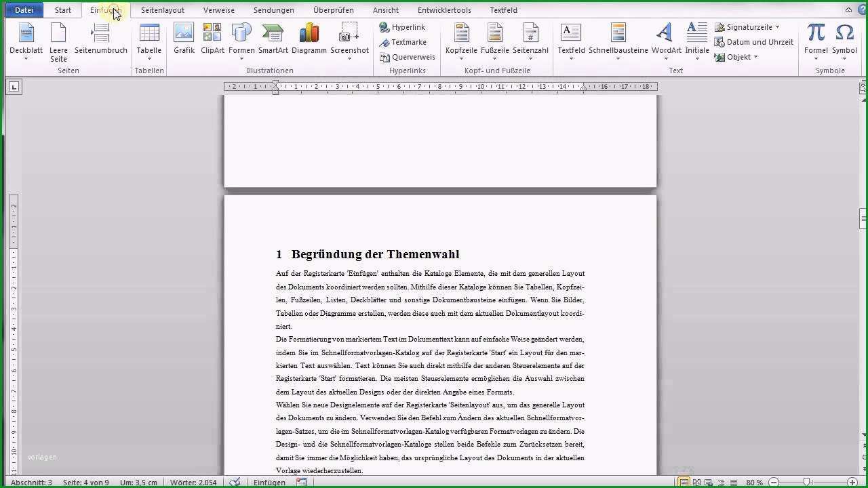Image resolution: width=868 pixels, height=488 pixels.
Task: Click heading Begründung der Themenwahl
Action: point(375,254)
